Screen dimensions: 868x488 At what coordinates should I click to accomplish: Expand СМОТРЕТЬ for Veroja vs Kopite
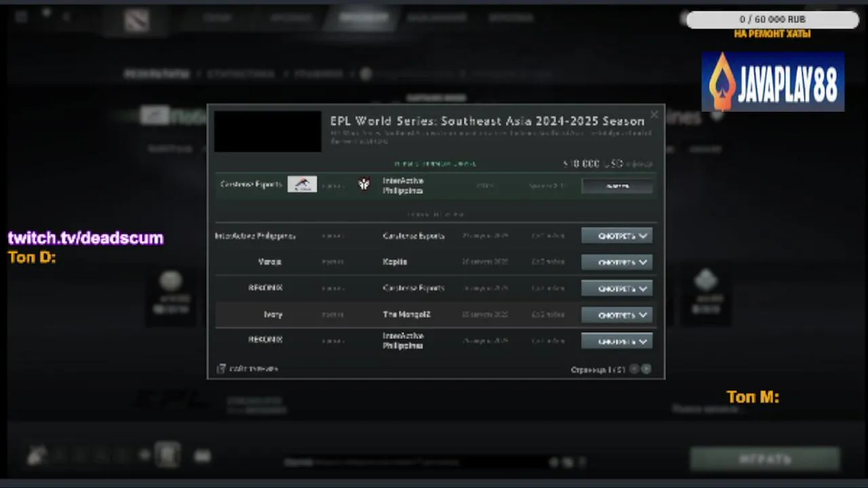click(617, 262)
